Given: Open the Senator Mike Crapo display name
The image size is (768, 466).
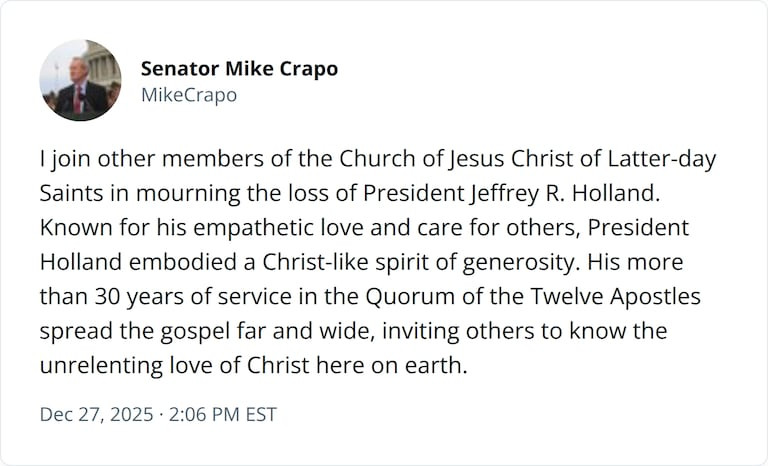Looking at the screenshot, I should point(239,69).
